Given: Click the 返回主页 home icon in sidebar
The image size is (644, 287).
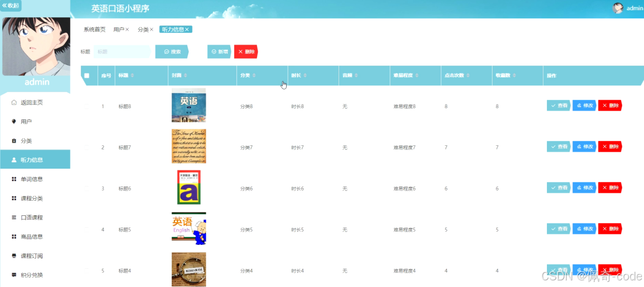Looking at the screenshot, I should coord(14,102).
